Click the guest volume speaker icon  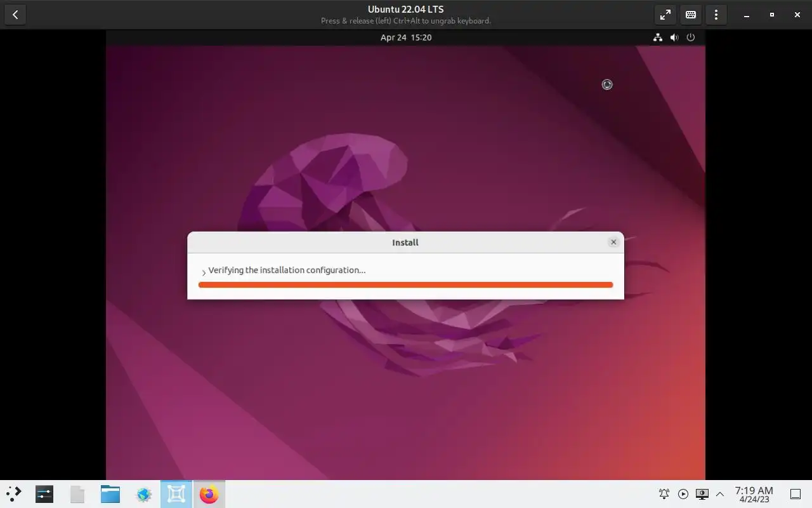click(x=674, y=37)
